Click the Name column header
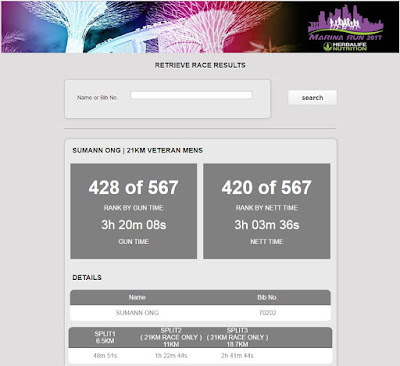 [137, 297]
